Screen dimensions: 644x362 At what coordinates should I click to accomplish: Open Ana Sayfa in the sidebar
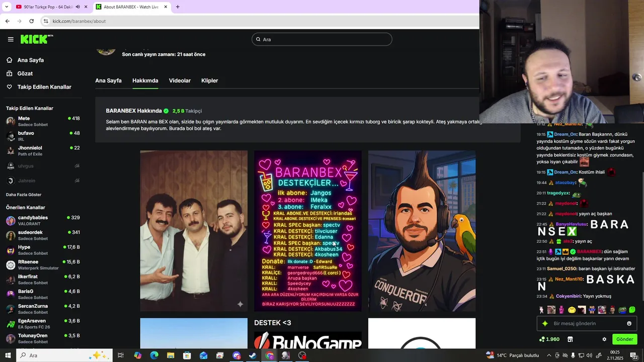click(x=30, y=60)
